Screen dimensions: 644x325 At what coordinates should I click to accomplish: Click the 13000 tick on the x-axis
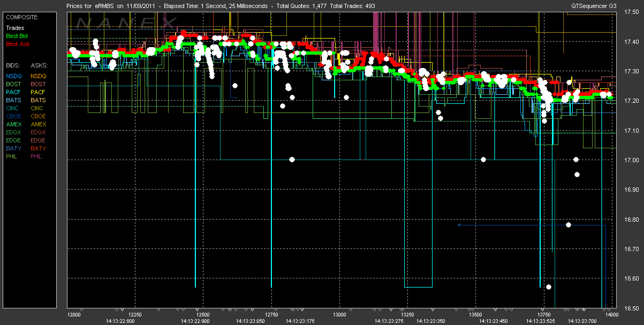pyautogui.click(x=339, y=315)
